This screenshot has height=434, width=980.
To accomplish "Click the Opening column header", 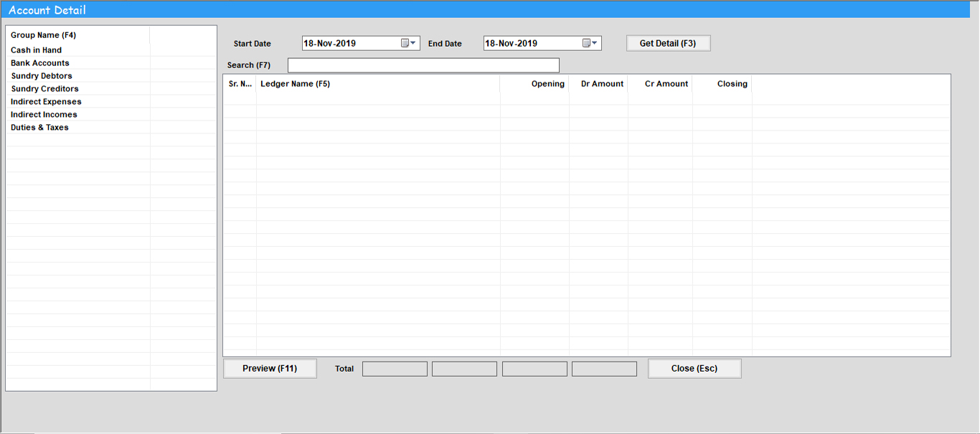I will 547,84.
